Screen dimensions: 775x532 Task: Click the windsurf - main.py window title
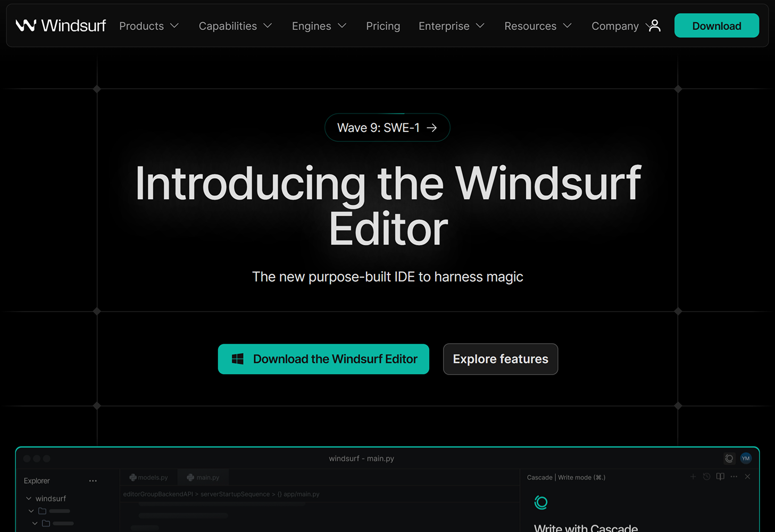pos(362,459)
